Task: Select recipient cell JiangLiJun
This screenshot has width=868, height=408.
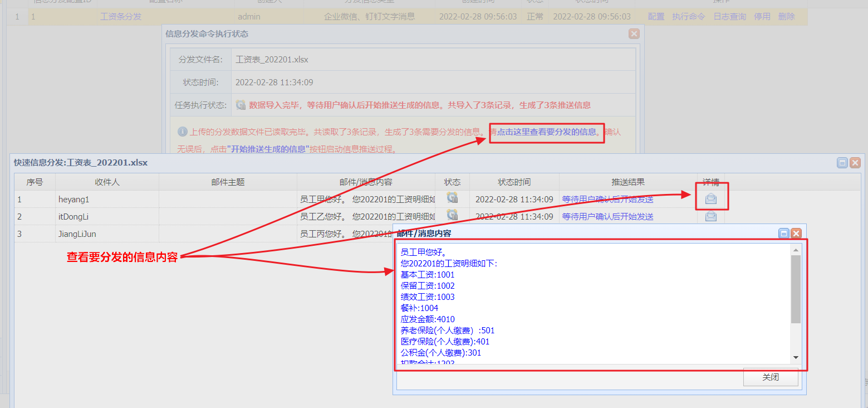Action: [107, 234]
